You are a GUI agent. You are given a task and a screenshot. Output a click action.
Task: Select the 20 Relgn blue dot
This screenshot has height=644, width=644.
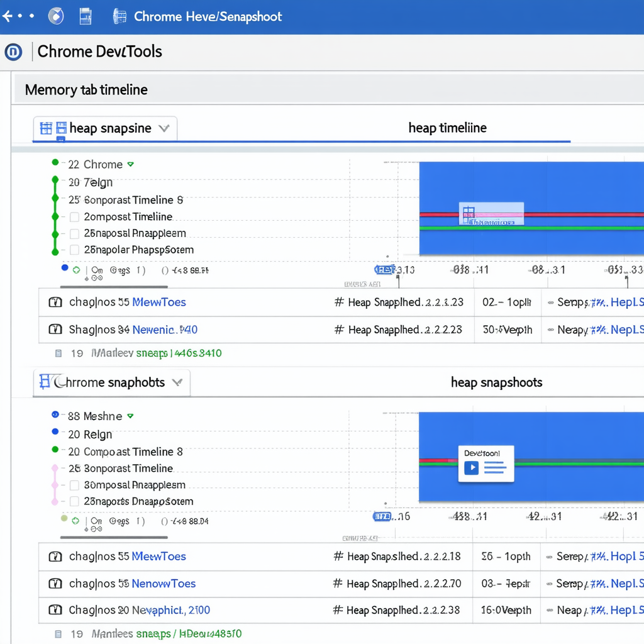point(55,431)
